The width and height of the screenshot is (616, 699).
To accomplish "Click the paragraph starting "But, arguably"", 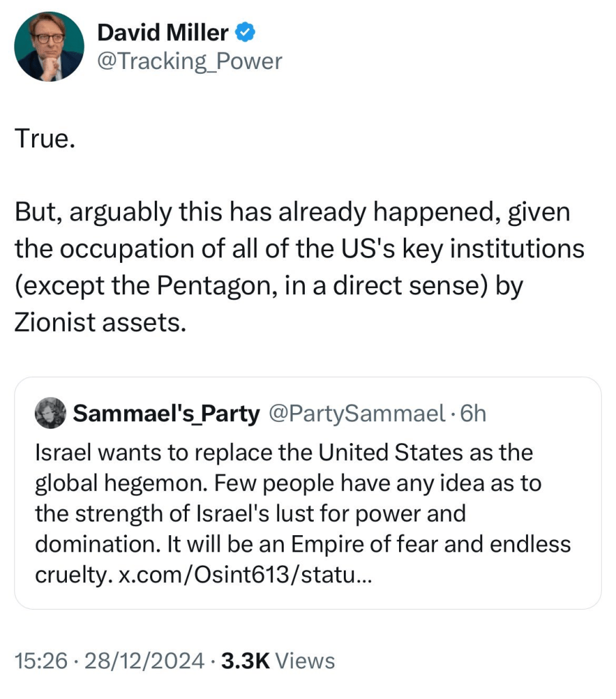I will 293,212.
